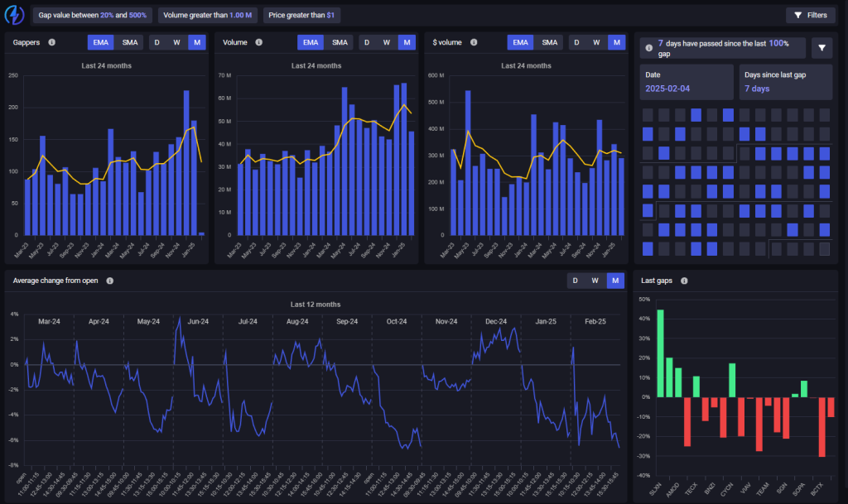Select SMA in the $ volume chart
Image resolution: width=848 pixels, height=504 pixels.
550,42
